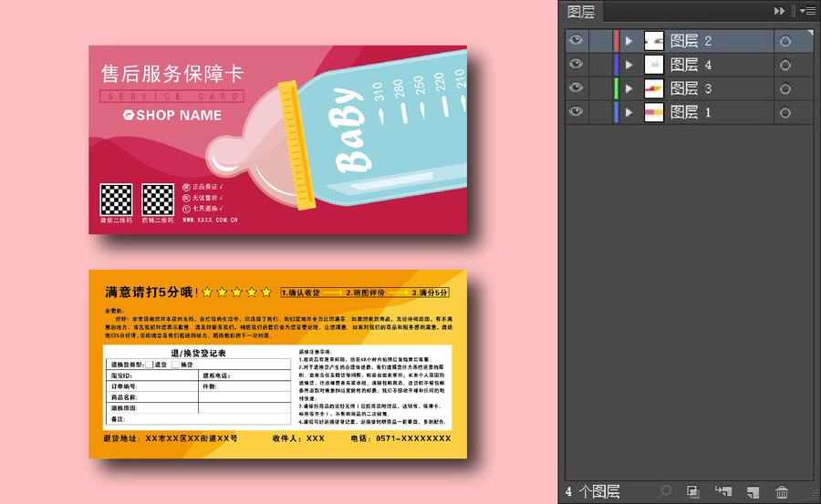The image size is (821, 504).
Task: Click the 图层 2 thumbnail
Action: pos(653,41)
